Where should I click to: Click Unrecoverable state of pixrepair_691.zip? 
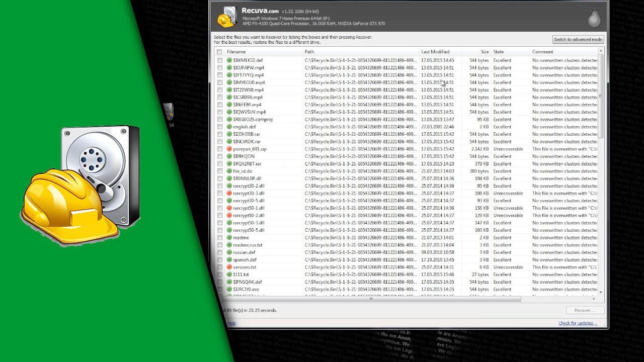[x=508, y=149]
